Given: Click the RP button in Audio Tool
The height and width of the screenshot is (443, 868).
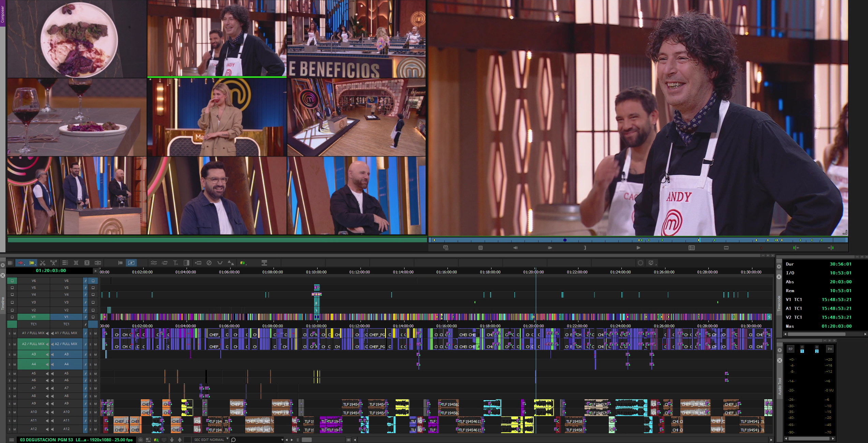Looking at the screenshot, I should [791, 349].
